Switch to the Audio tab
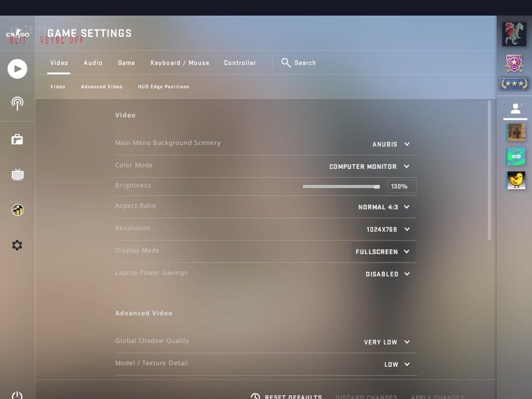The height and width of the screenshot is (399, 532). click(93, 63)
